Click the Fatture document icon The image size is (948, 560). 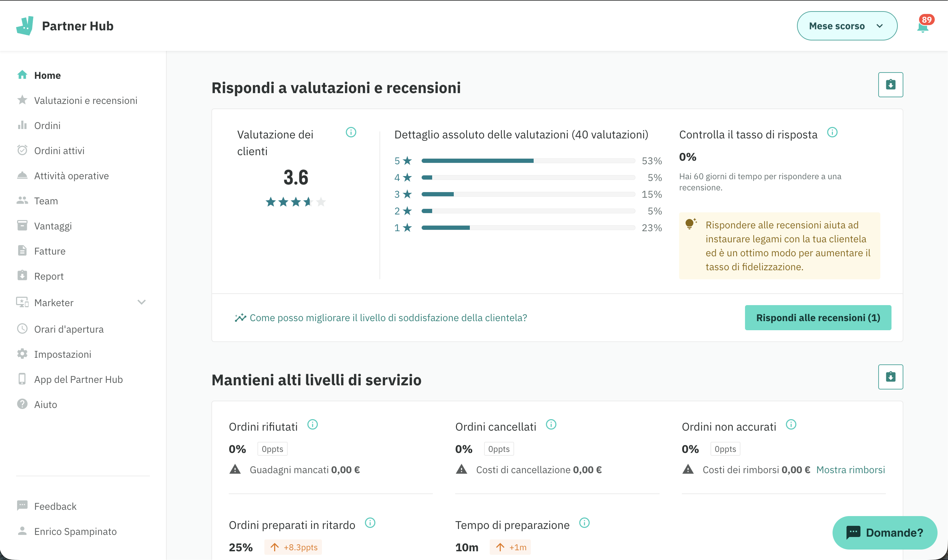coord(22,251)
